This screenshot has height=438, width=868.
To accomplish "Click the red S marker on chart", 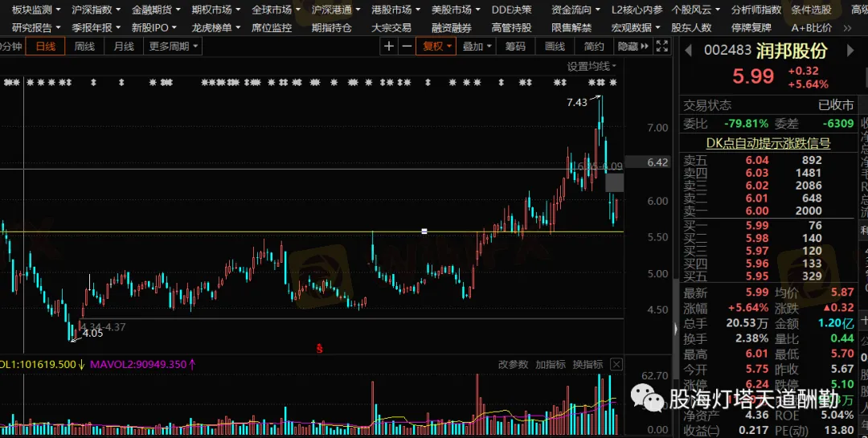I will [x=319, y=349].
